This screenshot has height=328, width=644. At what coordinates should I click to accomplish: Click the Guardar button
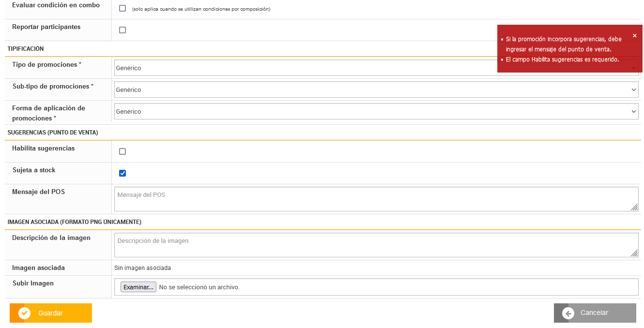pyautogui.click(x=51, y=313)
